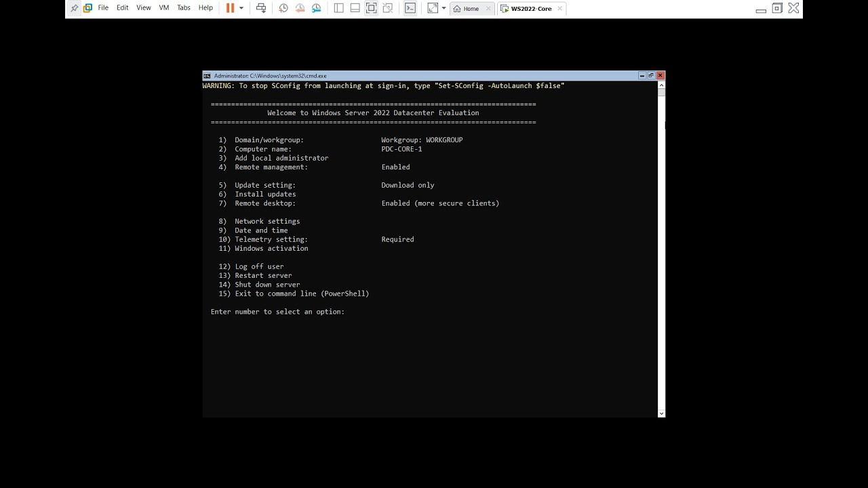Toggle the thumbnail bar view icon
The width and height of the screenshot is (868, 488).
point(355,8)
